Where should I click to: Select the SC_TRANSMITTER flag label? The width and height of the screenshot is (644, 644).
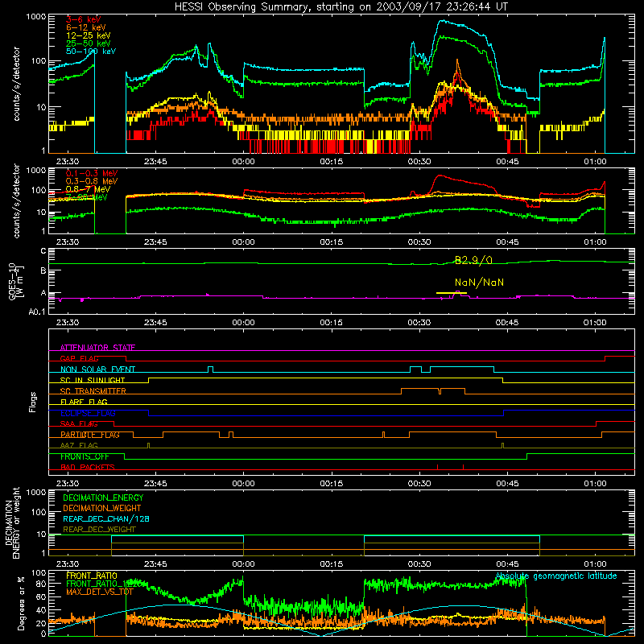[93, 390]
